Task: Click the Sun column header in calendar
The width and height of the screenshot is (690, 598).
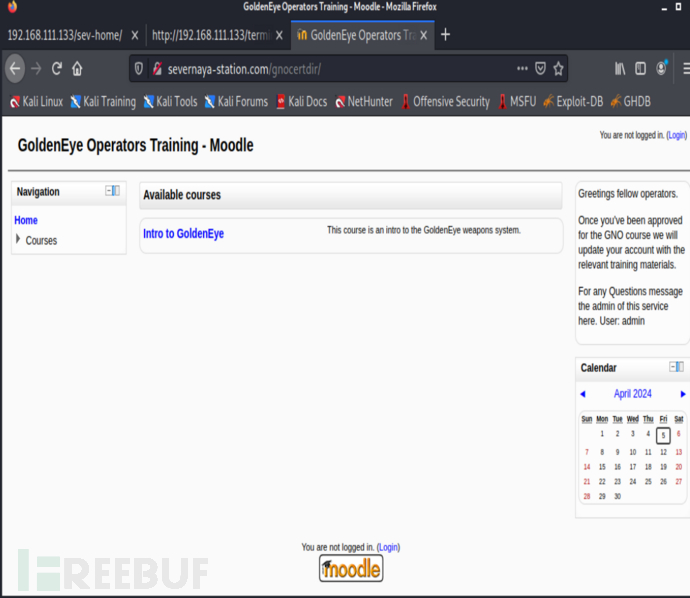Action: point(587,419)
